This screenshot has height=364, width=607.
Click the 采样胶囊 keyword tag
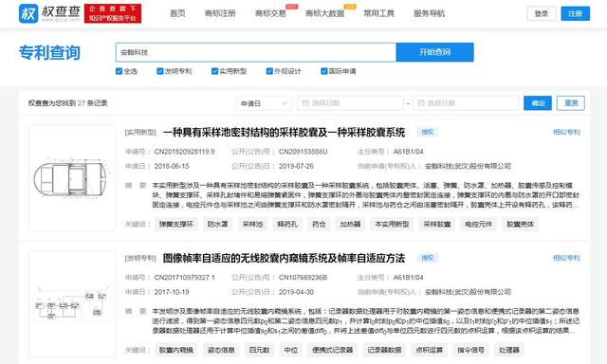click(x=436, y=224)
